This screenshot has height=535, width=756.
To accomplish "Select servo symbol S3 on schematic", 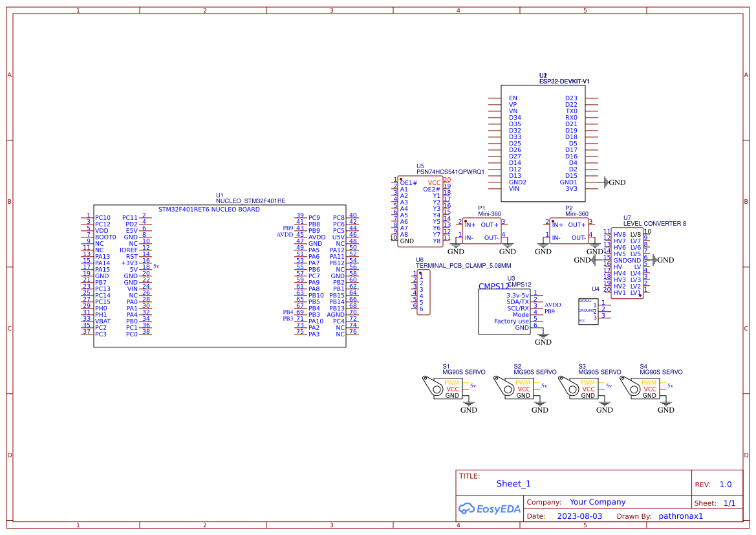I will click(x=584, y=388).
